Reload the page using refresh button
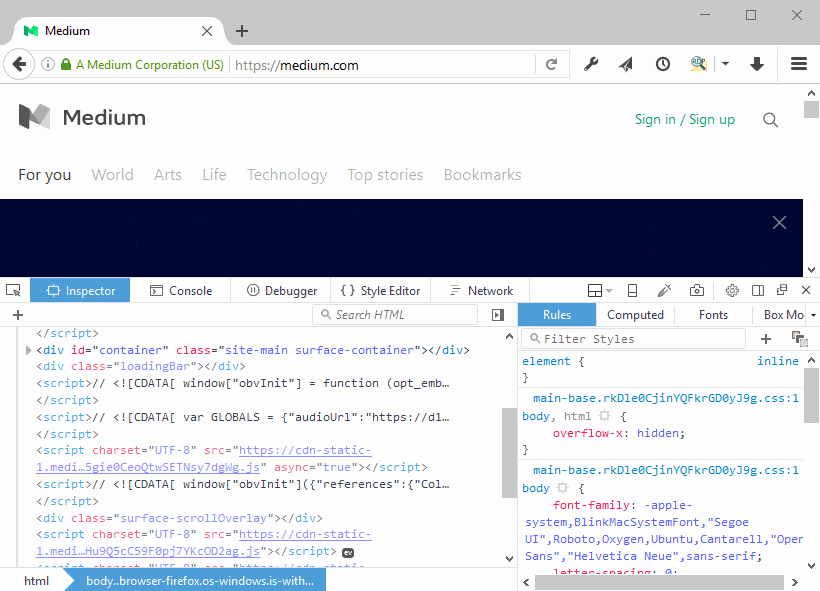 [551, 65]
